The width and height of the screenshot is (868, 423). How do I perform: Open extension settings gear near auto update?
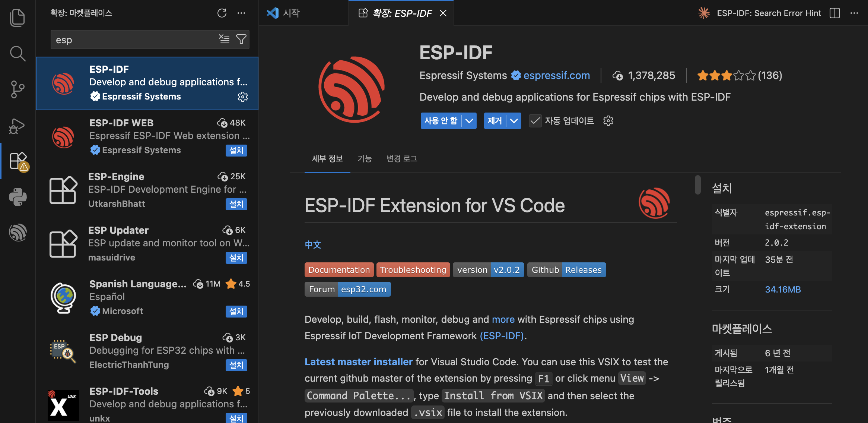[608, 121]
